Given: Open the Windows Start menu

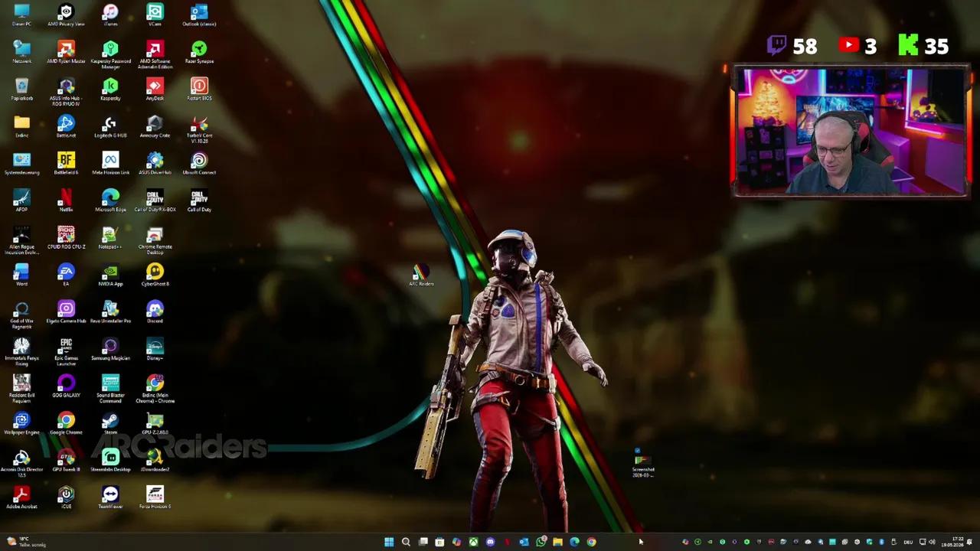Looking at the screenshot, I should 389,542.
